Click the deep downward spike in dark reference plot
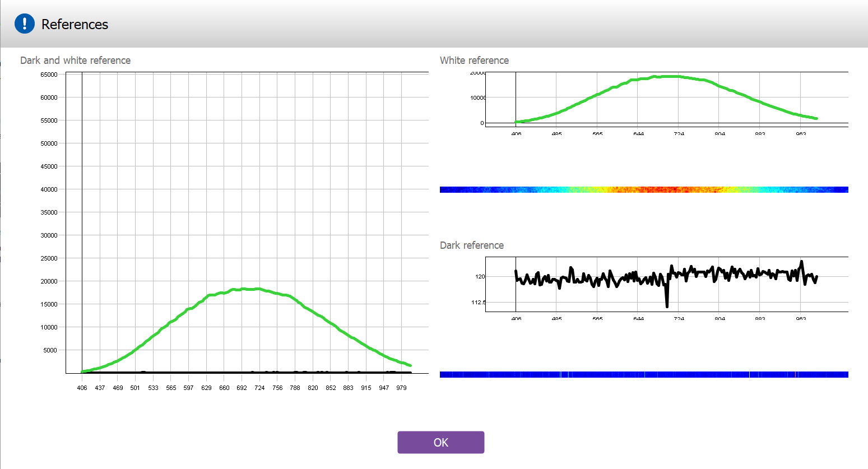The height and width of the screenshot is (469, 868). click(x=667, y=304)
